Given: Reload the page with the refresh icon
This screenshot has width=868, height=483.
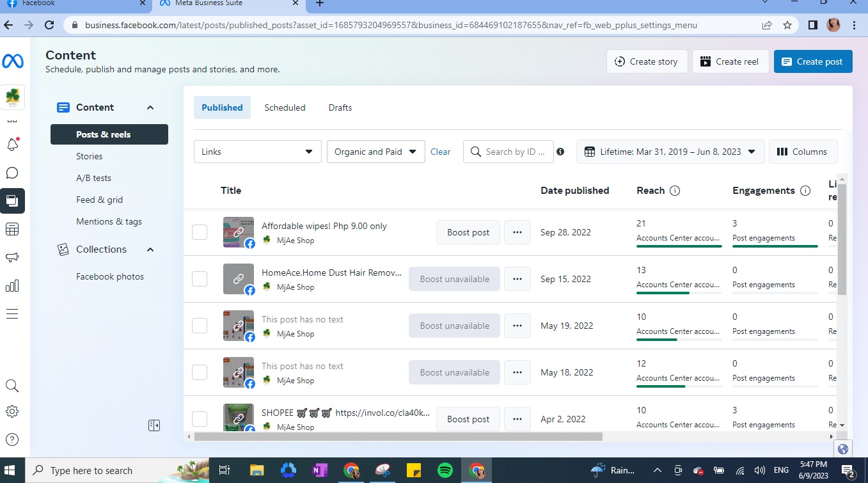Looking at the screenshot, I should pyautogui.click(x=49, y=25).
